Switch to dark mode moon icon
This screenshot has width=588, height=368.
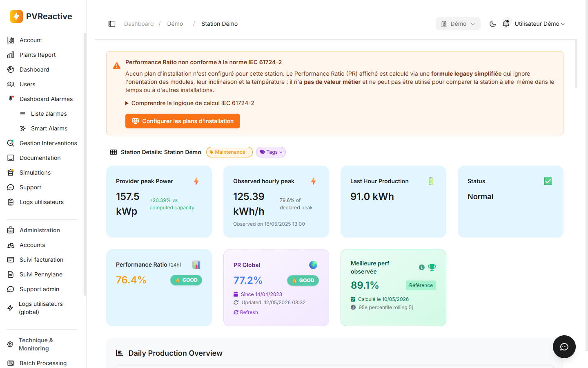tap(493, 24)
